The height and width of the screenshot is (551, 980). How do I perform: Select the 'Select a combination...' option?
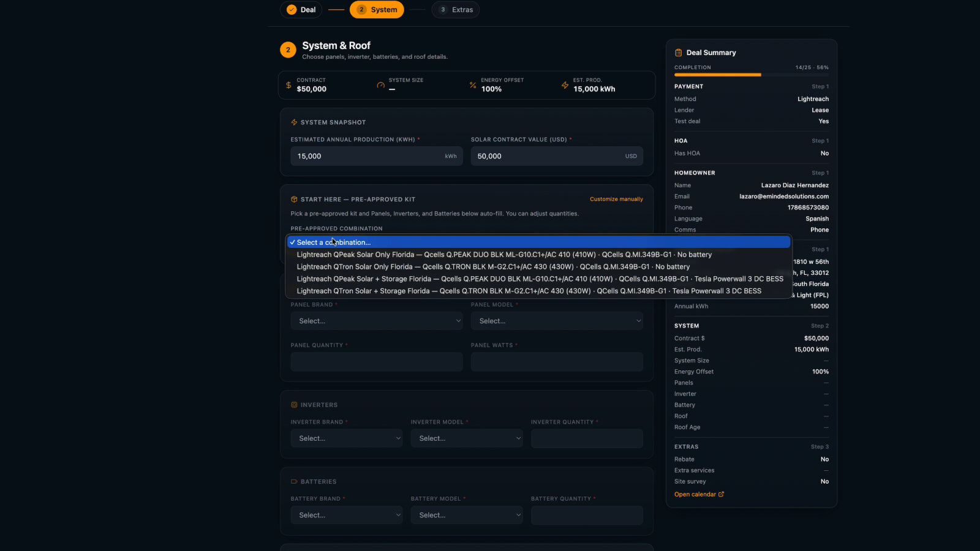click(x=538, y=242)
